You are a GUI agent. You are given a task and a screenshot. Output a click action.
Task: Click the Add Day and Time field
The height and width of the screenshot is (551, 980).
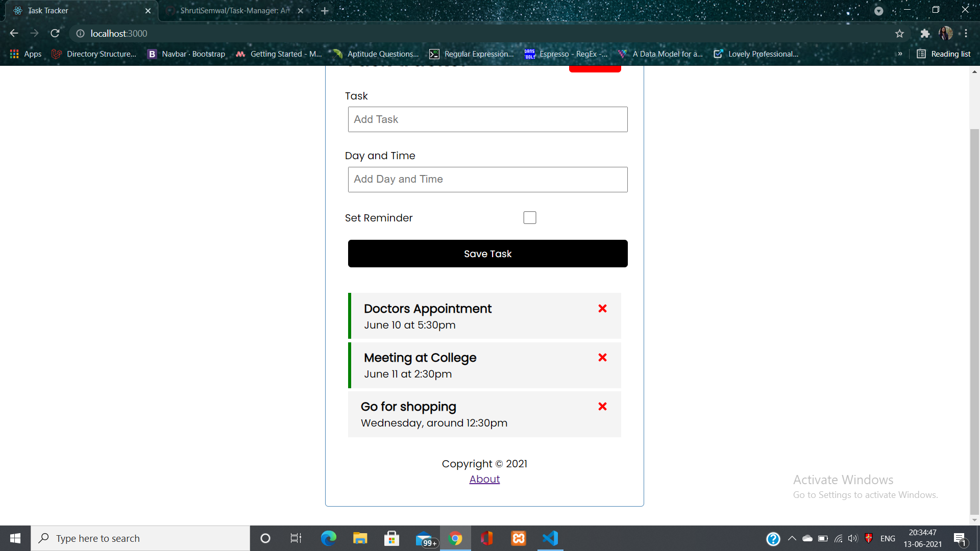pos(488,179)
